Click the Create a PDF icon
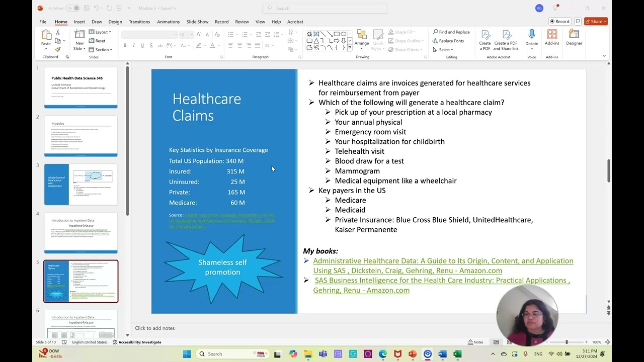This screenshot has width=644, height=362. click(485, 40)
